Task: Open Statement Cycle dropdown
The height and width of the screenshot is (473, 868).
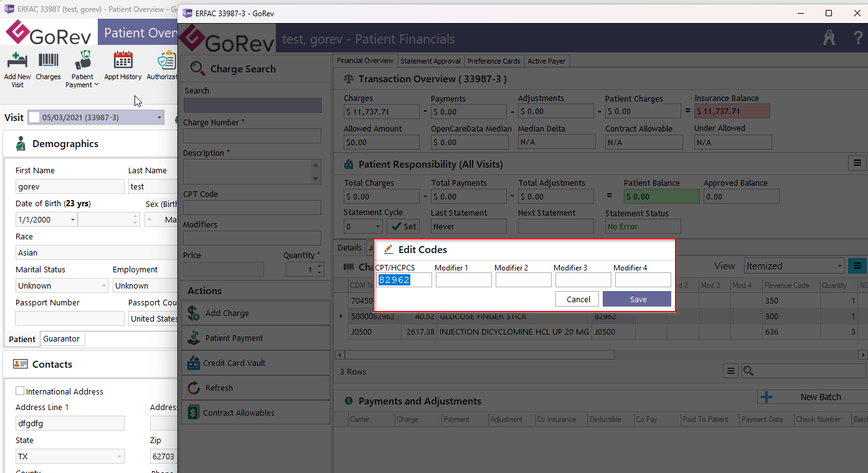Action: tap(377, 227)
